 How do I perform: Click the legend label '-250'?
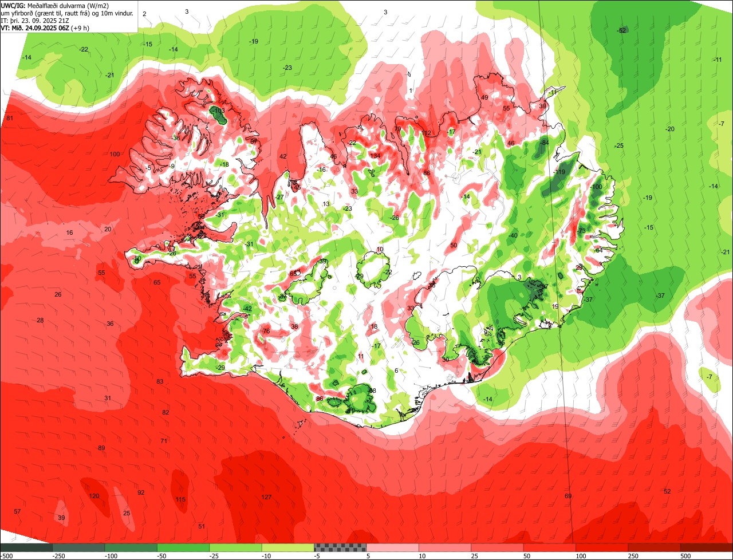(58, 556)
